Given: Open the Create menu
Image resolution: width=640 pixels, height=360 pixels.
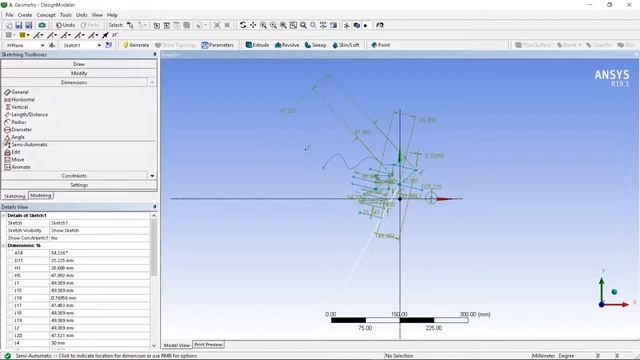Looking at the screenshot, I should tap(25, 15).
